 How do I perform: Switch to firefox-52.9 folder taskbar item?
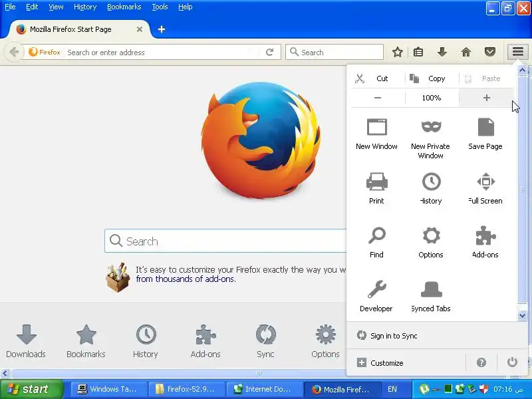point(187,389)
